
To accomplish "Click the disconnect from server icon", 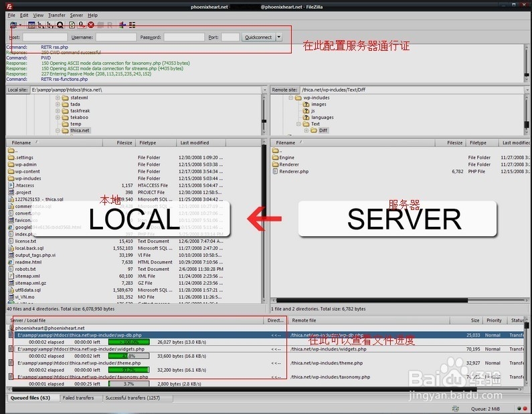I will point(100,25).
